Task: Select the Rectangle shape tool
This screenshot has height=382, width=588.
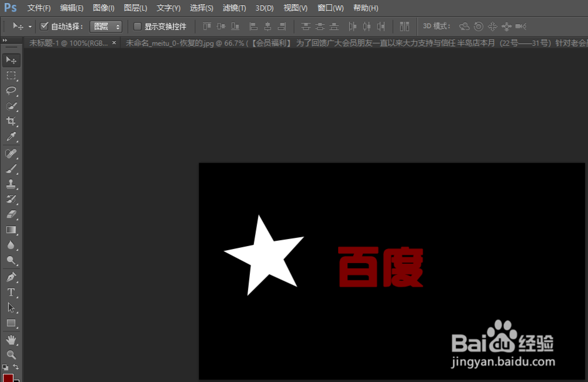Action: point(11,323)
